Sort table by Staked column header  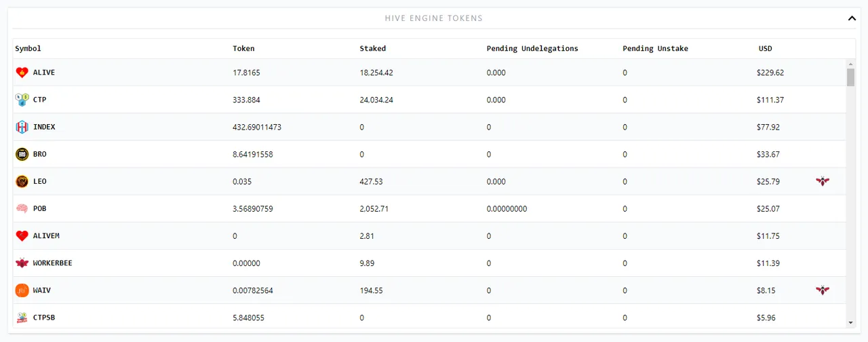(x=372, y=48)
